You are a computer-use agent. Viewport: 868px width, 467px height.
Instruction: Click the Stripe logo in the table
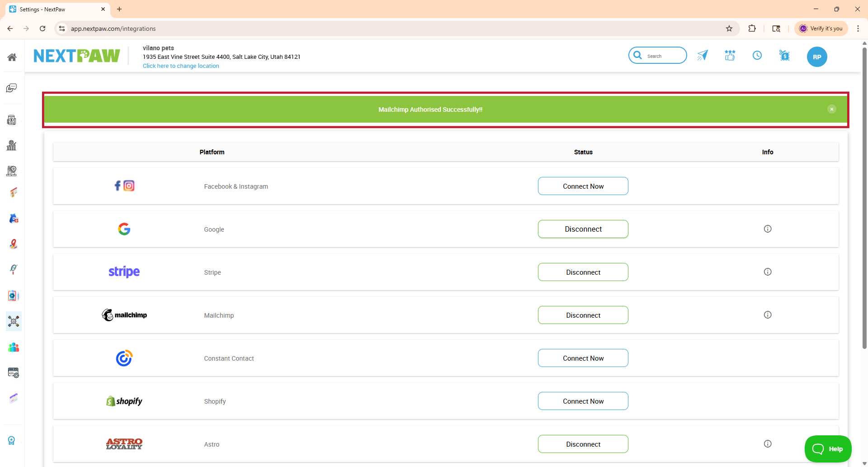pos(124,272)
